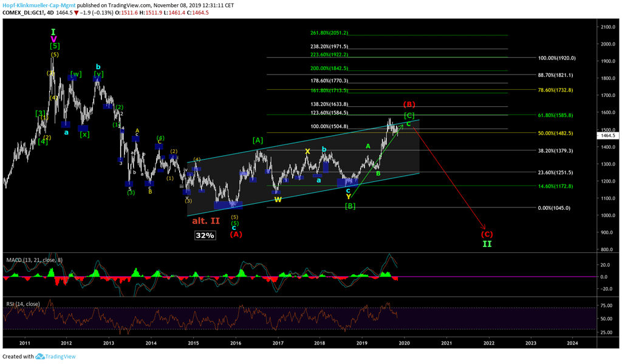Screen dimensions: 622x364
Task: Click the 0.00%(1045.0) retracement label
Action: coord(554,208)
